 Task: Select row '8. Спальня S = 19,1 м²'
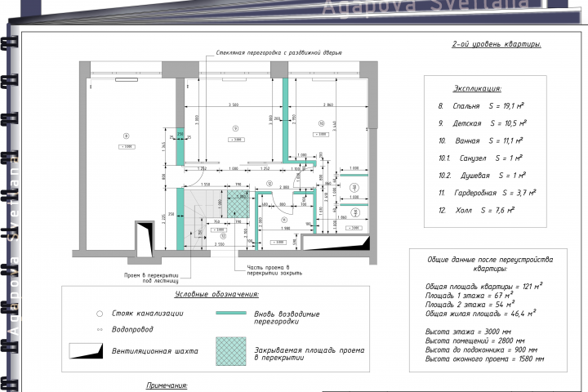pyautogui.click(x=481, y=106)
